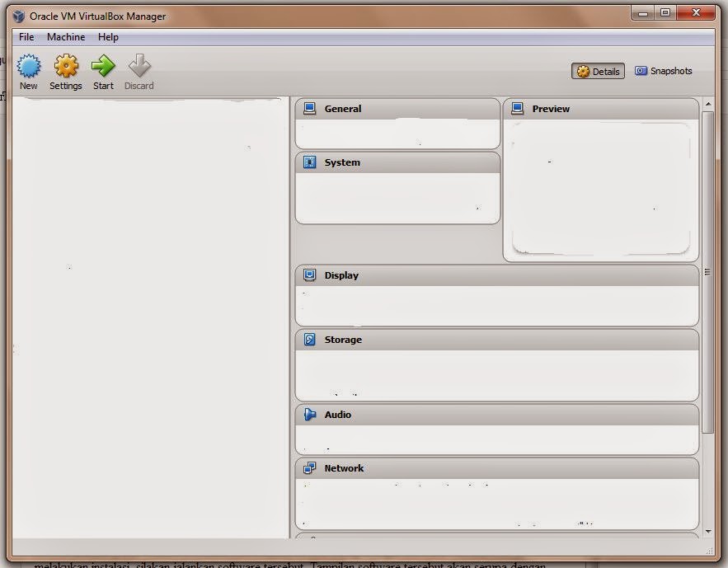Start the VM with green arrow
728x568 pixels.
point(103,65)
